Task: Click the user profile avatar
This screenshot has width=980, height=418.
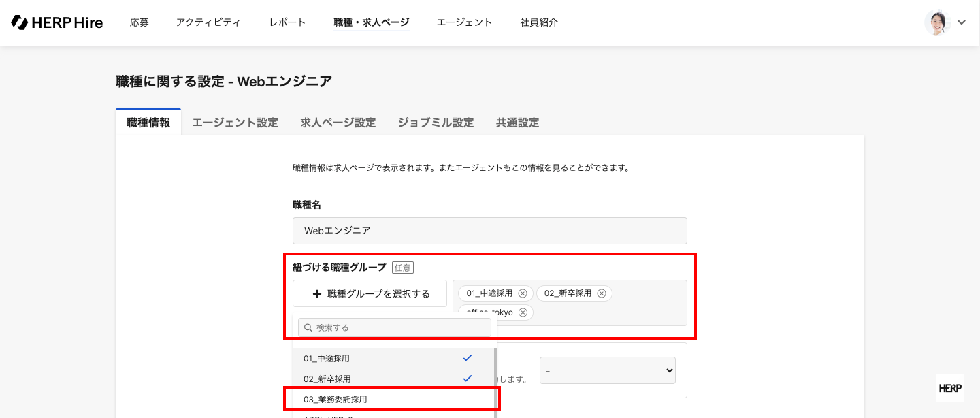Action: point(937,22)
